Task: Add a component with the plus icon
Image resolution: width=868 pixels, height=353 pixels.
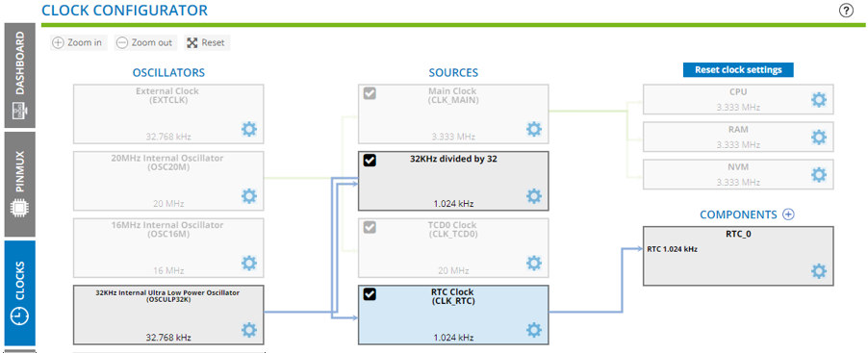Action: (x=788, y=214)
